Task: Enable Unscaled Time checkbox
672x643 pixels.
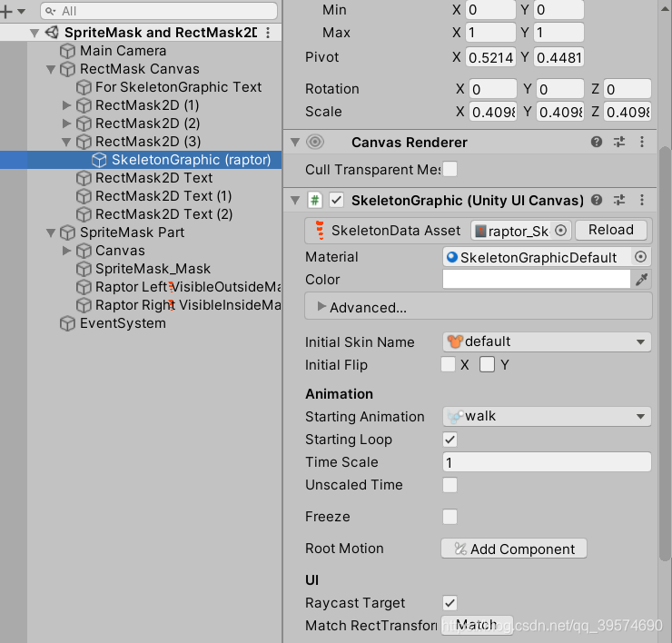Action: click(450, 485)
